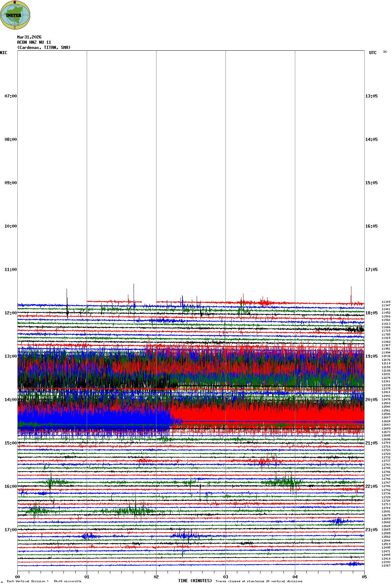Click the UTC time header
The height and width of the screenshot is (586, 392).
click(x=373, y=53)
